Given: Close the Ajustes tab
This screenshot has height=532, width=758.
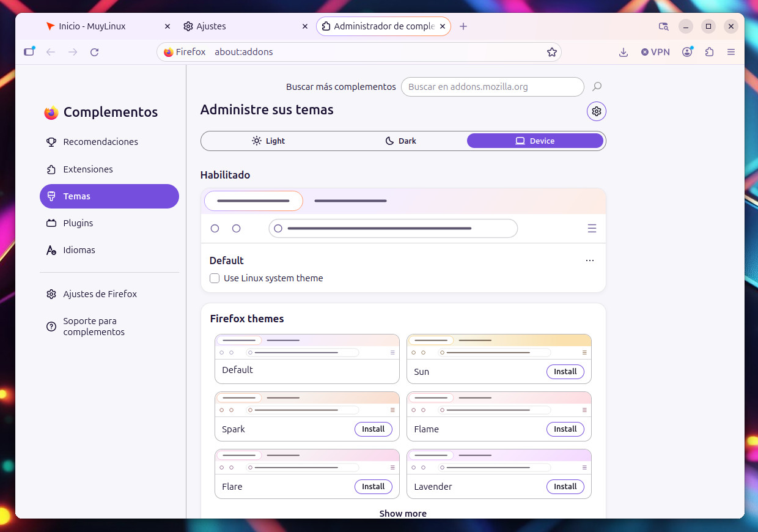Looking at the screenshot, I should [x=305, y=26].
